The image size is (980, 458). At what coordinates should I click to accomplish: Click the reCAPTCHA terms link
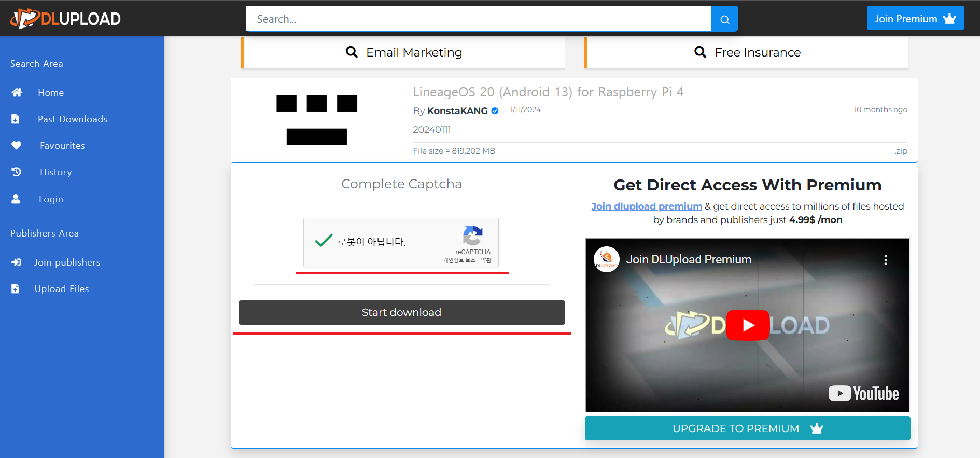point(486,260)
